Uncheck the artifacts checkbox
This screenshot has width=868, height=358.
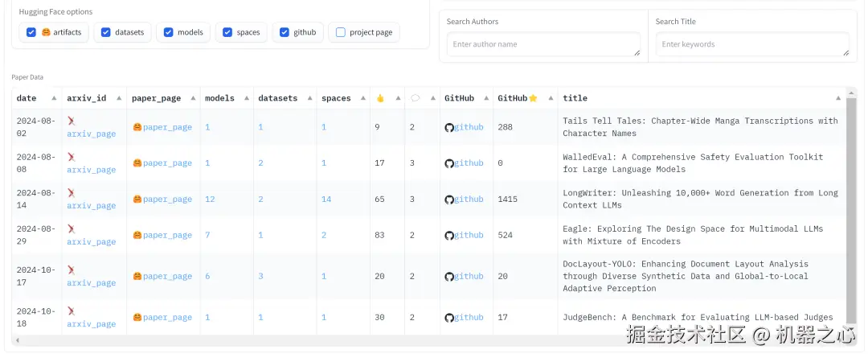[31, 32]
